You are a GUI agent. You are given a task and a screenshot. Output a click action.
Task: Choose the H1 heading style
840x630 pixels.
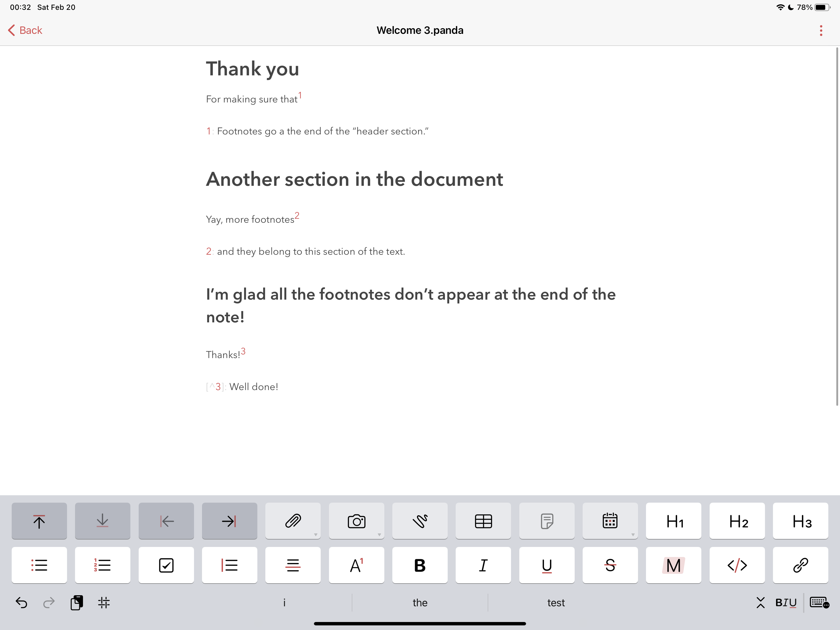pos(673,521)
